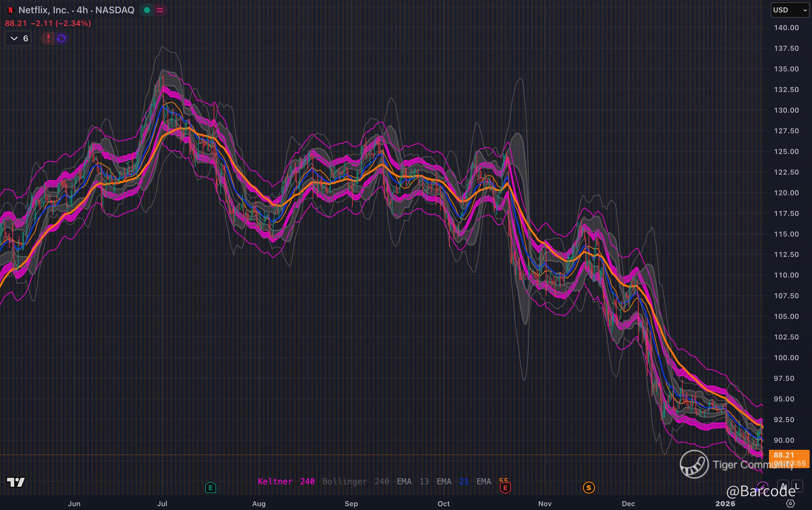Click the 2026 label on time axis
This screenshot has height=510, width=812.
click(x=725, y=504)
